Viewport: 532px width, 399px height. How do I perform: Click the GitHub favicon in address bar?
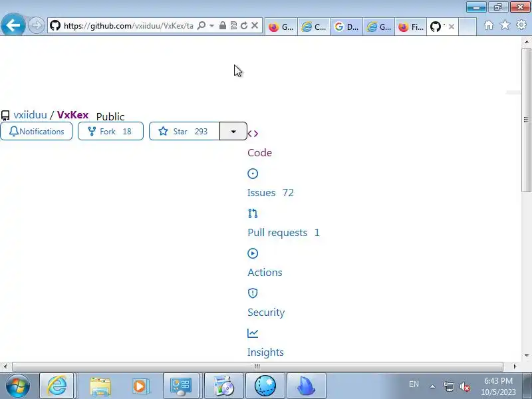[x=55, y=25]
